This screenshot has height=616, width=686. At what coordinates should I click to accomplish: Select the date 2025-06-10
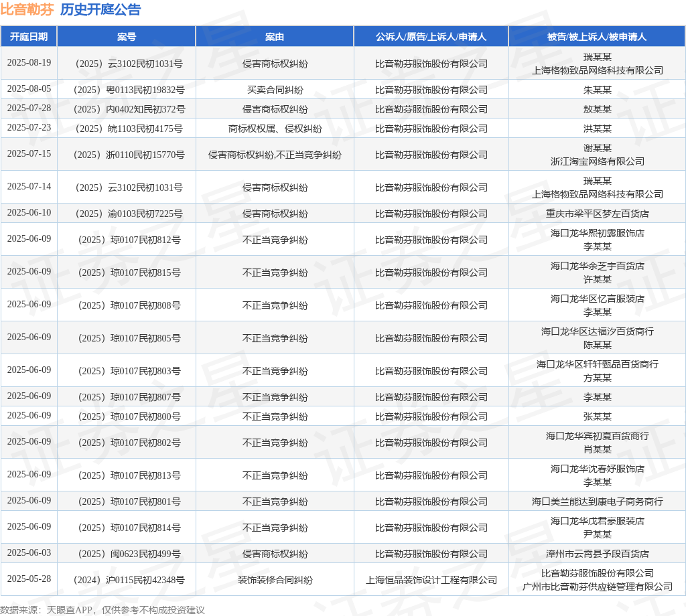(29, 212)
